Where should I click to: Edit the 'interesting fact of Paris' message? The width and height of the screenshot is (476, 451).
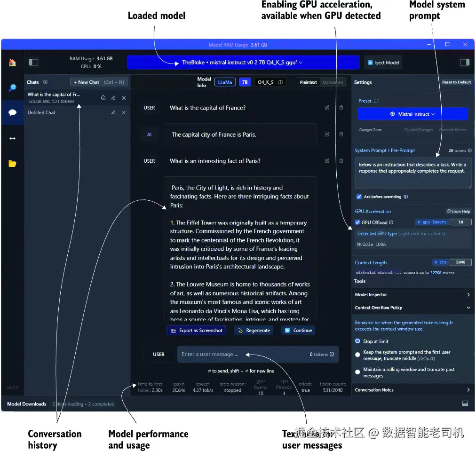pyautogui.click(x=327, y=160)
